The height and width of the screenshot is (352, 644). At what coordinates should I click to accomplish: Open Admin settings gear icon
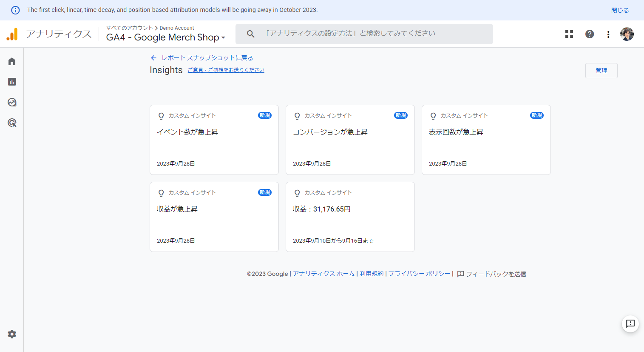point(12,334)
